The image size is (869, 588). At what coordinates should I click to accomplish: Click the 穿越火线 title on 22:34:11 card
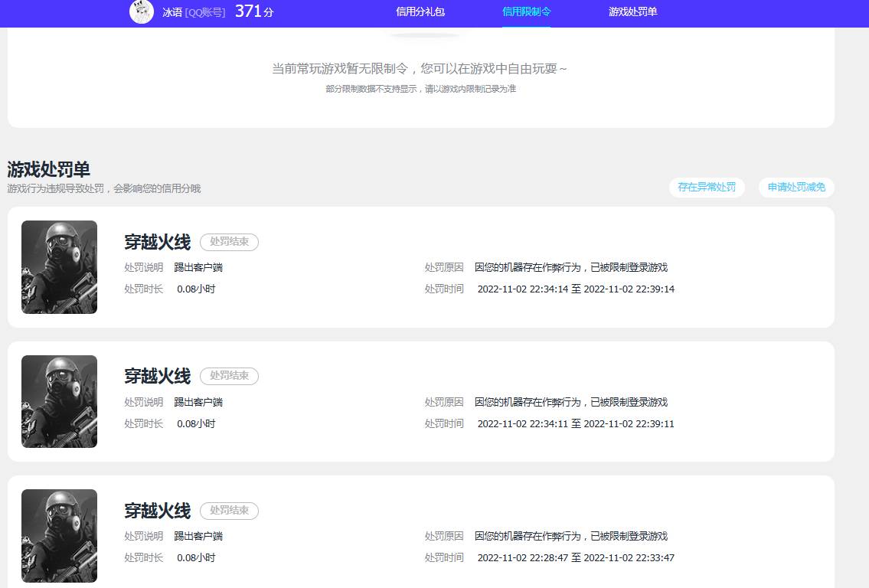(x=158, y=376)
